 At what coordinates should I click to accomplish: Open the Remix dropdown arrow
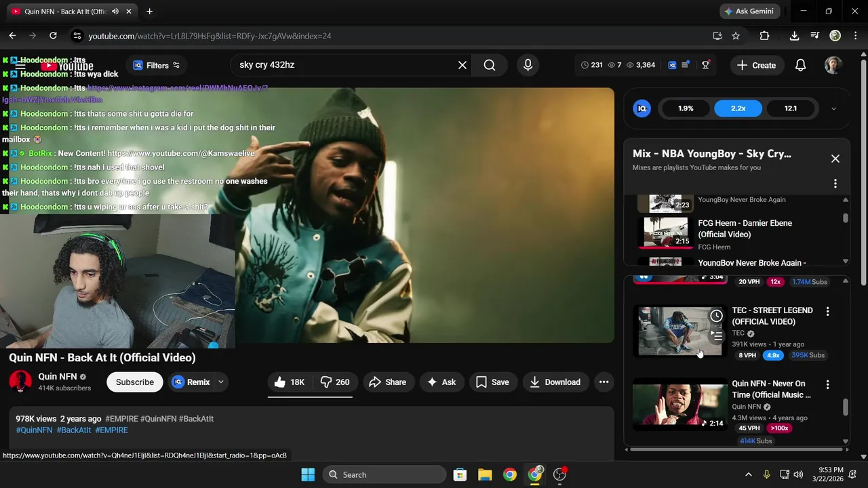[220, 382]
